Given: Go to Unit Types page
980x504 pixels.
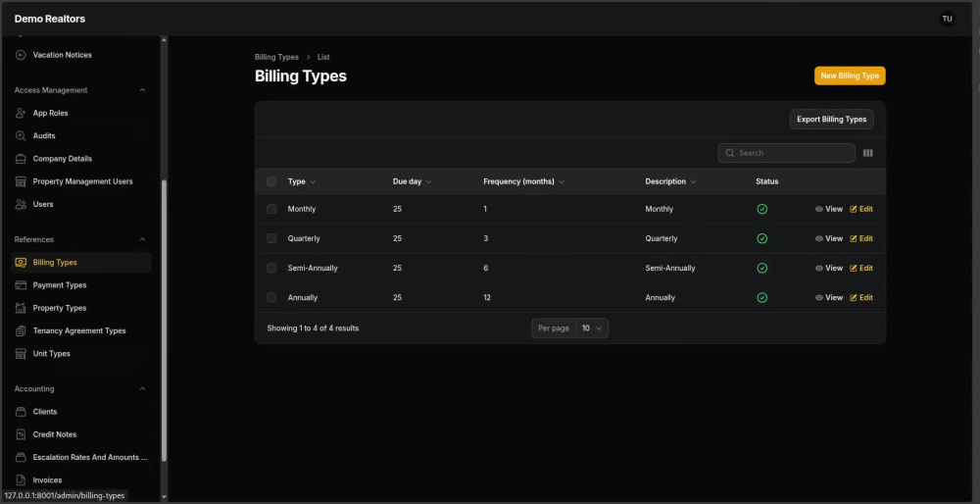Looking at the screenshot, I should [x=81, y=354].
